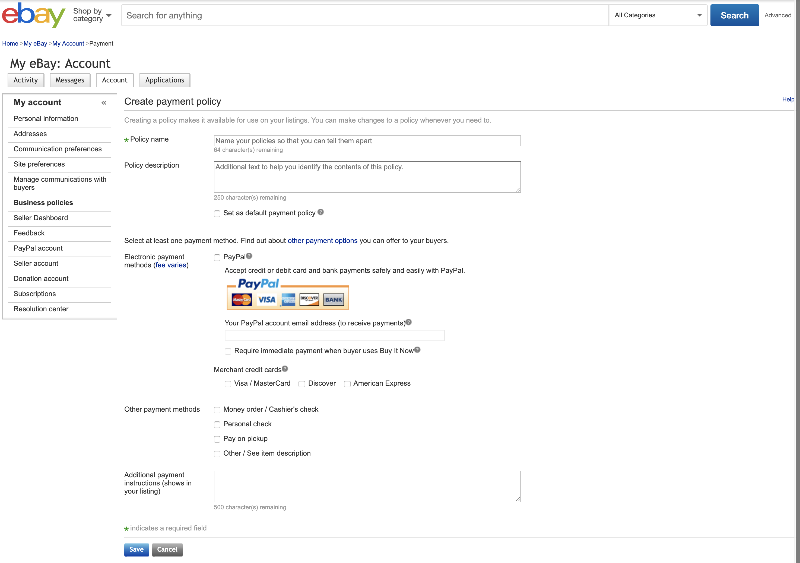
Task: Click the Save button
Action: pyautogui.click(x=136, y=550)
